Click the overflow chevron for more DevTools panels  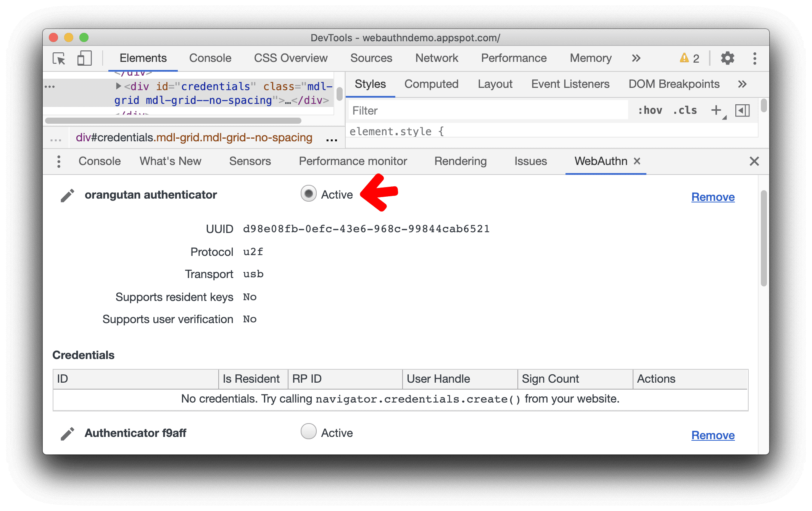[x=635, y=58]
